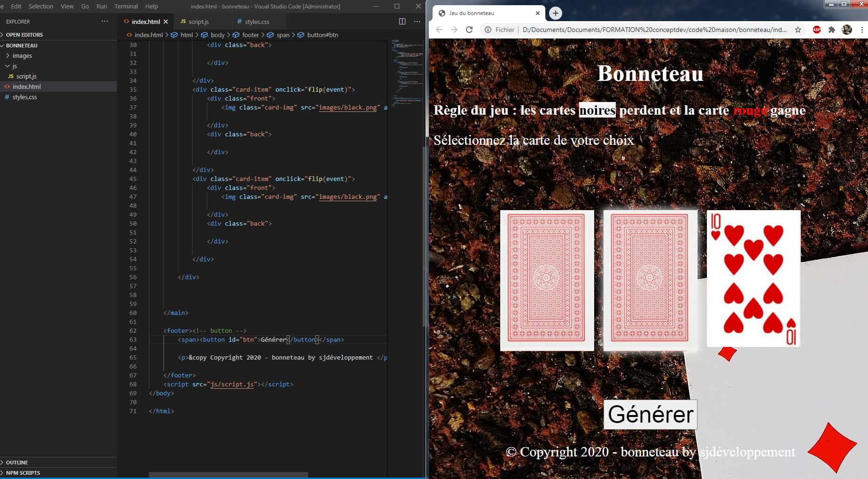Click index.html icon in breadcrumb
The height and width of the screenshot is (479, 868).
[x=129, y=35]
